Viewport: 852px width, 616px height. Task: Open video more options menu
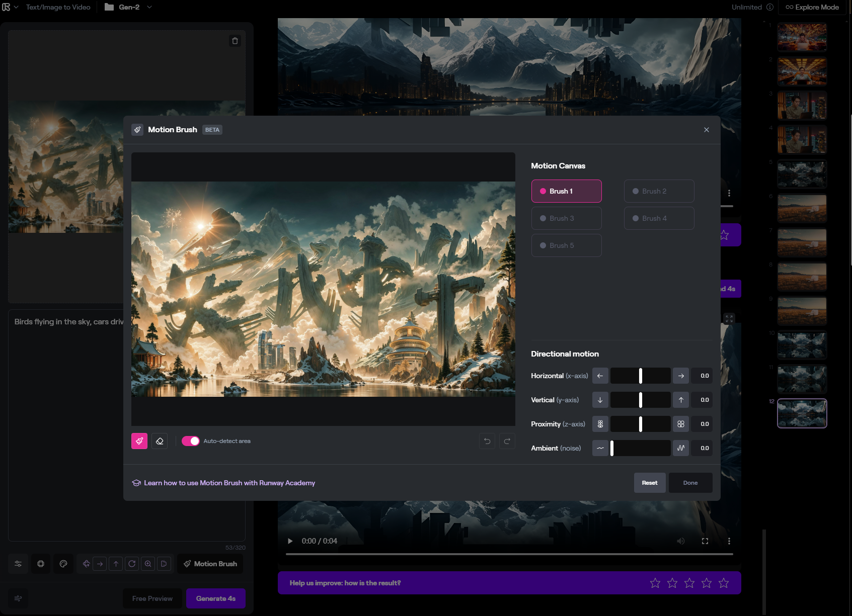[729, 541]
